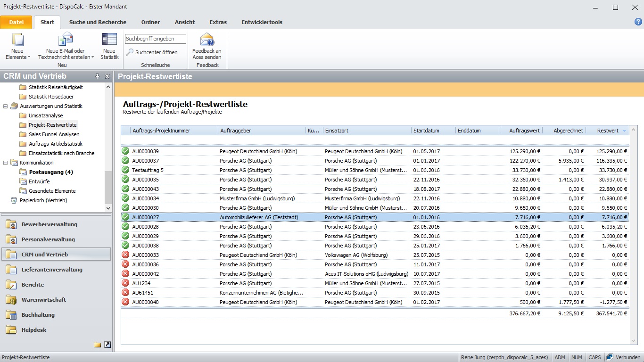Viewport: 644px width, 362px height.
Task: Collapse the Kommunikation tree node
Action: tap(6, 163)
